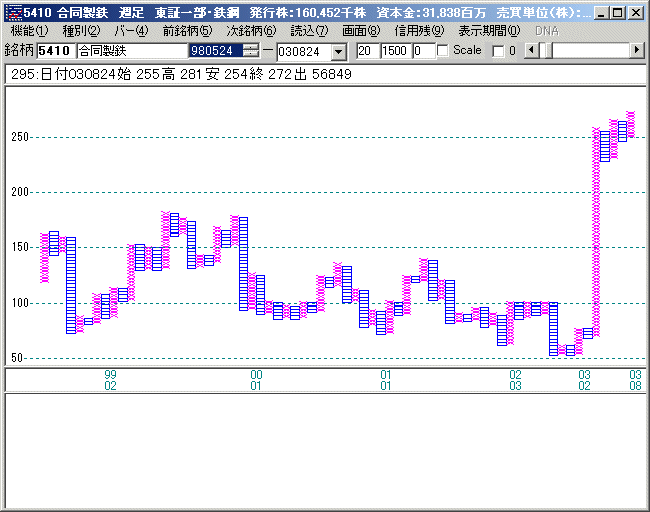Screen dimensions: 650x512
Task: Click the horizontal scrollbar thumb
Action: coord(548,51)
